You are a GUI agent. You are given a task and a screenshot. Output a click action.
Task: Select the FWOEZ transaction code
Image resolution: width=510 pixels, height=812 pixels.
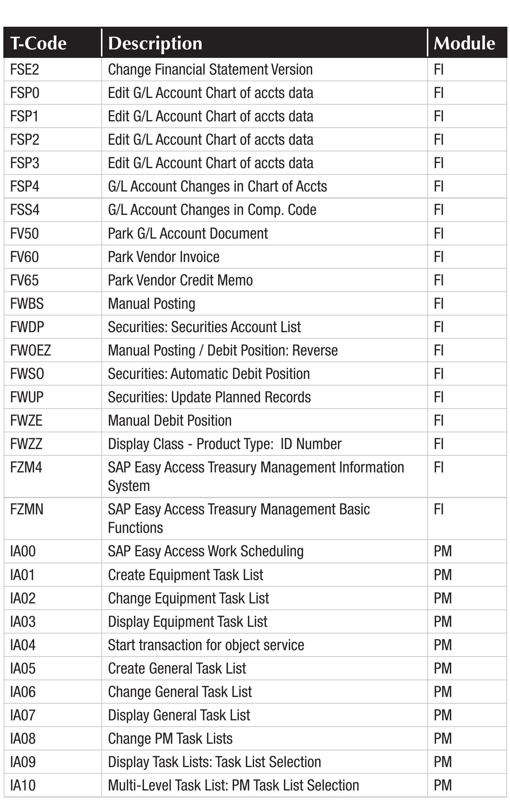30,350
